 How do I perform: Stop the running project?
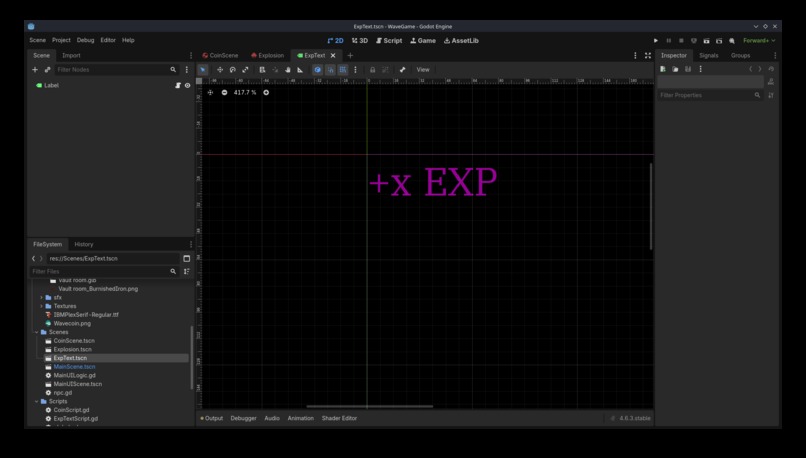(681, 41)
